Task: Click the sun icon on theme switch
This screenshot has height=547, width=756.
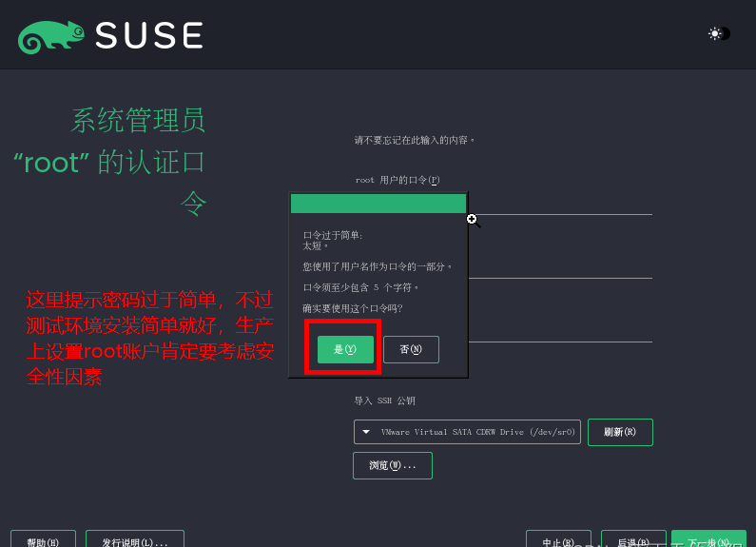Action: pos(714,33)
